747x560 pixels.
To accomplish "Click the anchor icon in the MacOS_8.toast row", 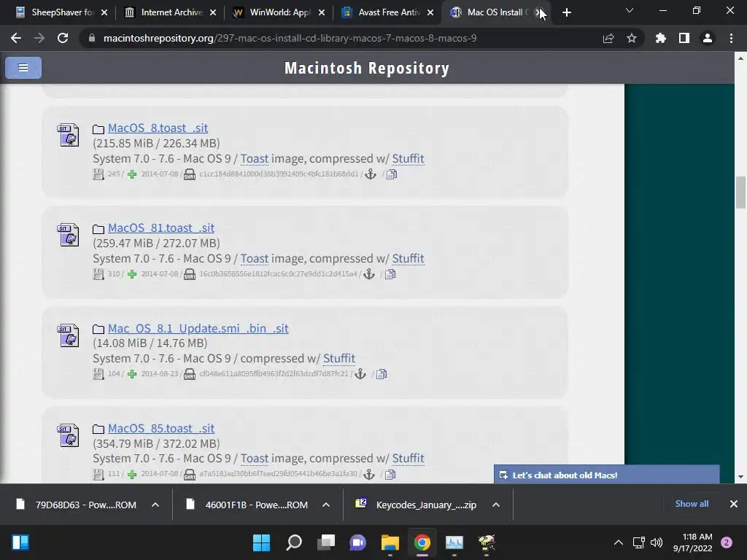I will [370, 174].
